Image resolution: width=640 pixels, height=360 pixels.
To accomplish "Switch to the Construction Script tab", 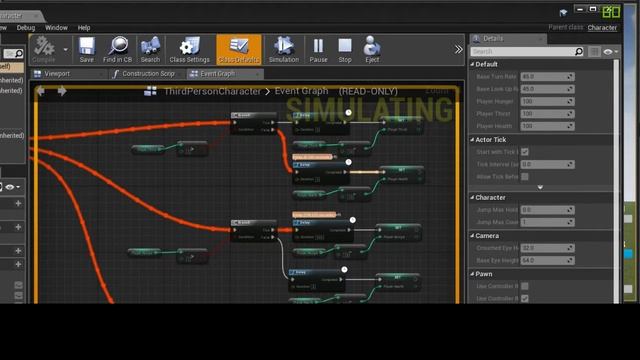I will coord(147,74).
